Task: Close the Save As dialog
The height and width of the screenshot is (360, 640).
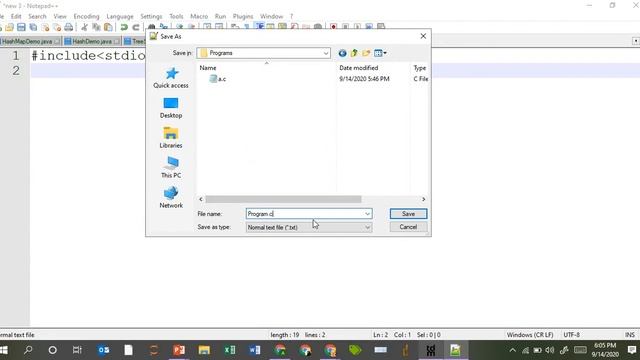Action: [423, 36]
